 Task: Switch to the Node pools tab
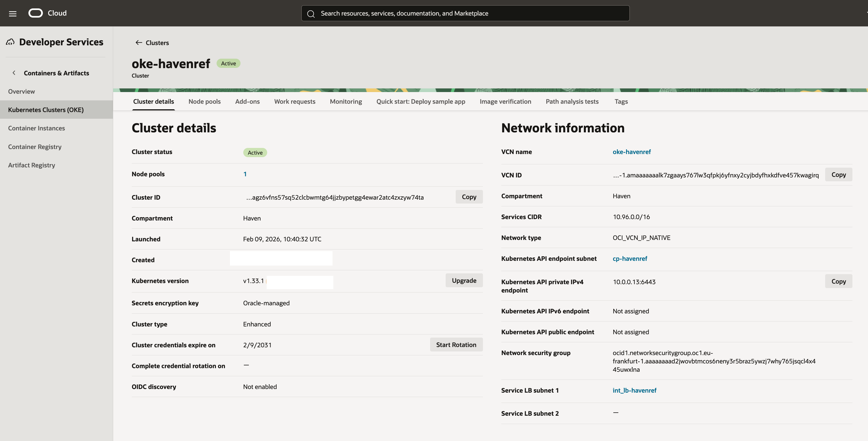[204, 101]
